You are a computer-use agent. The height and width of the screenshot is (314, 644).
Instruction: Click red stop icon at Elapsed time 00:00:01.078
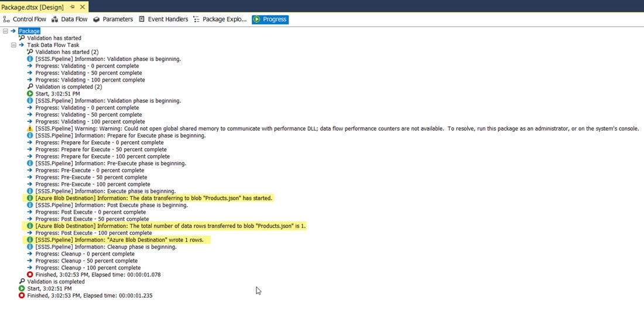[30, 275]
